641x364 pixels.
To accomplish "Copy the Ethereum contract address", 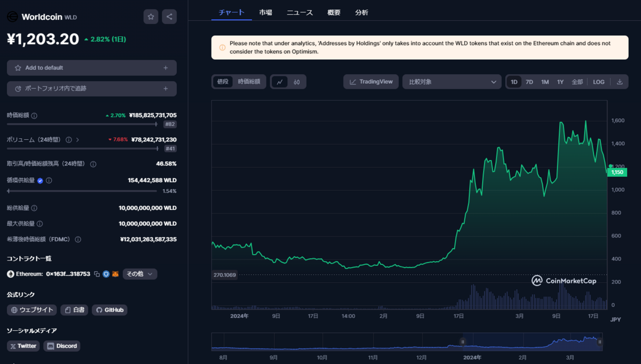I will pos(97,274).
